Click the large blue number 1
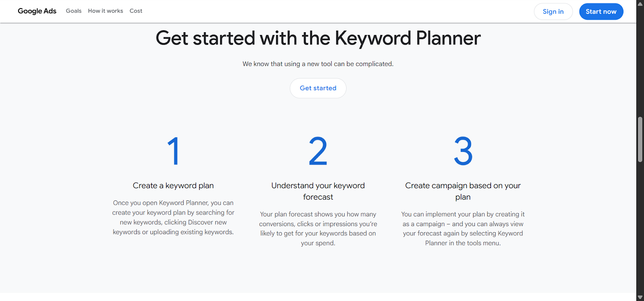The width and height of the screenshot is (644, 301). pos(173,151)
